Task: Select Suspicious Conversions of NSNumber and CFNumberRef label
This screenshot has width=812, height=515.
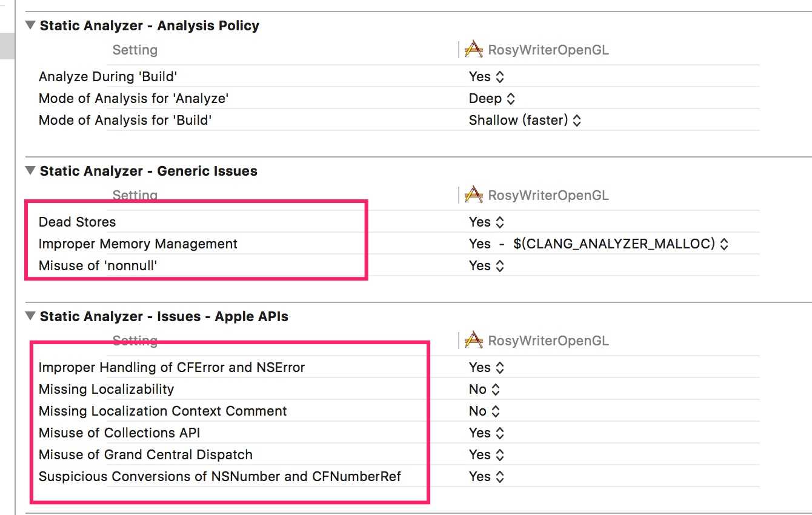Action: click(220, 476)
